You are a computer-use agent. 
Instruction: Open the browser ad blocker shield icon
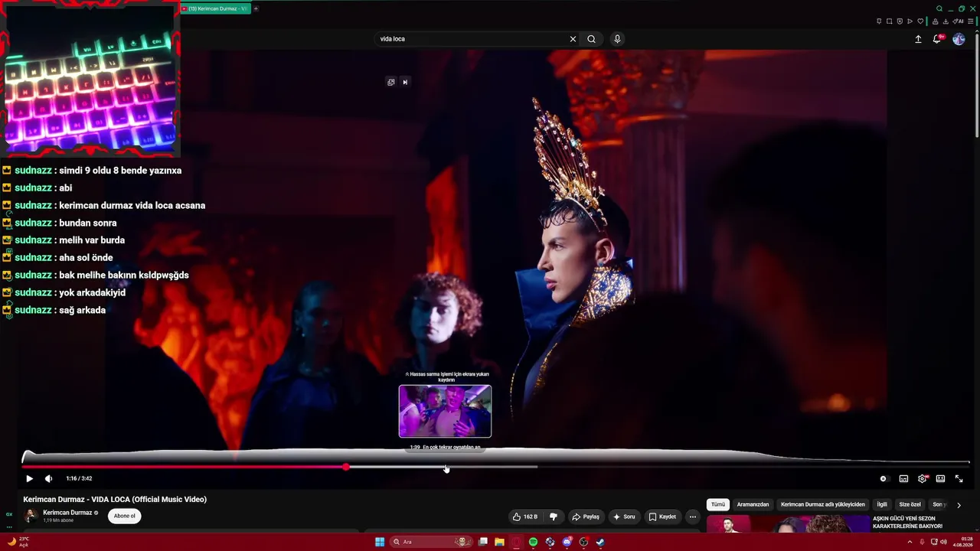click(x=900, y=21)
